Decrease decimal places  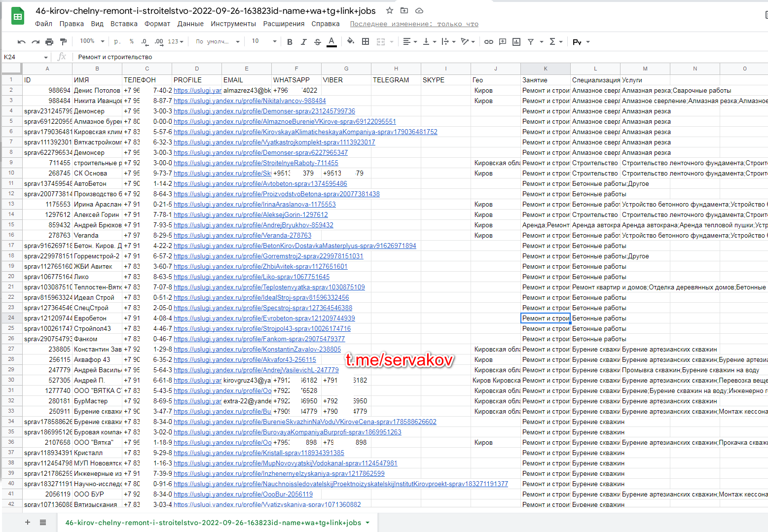[144, 41]
